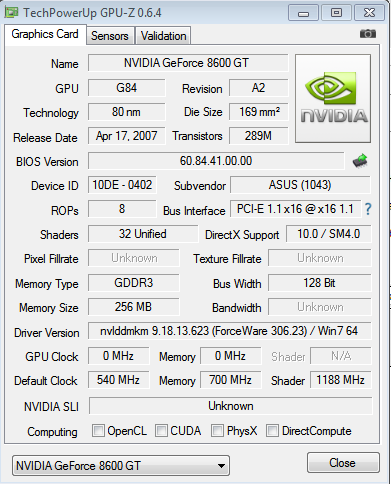Viewport: 391px width, 484px height.
Task: Click Device ID field 10DE - 0402
Action: tap(122, 185)
